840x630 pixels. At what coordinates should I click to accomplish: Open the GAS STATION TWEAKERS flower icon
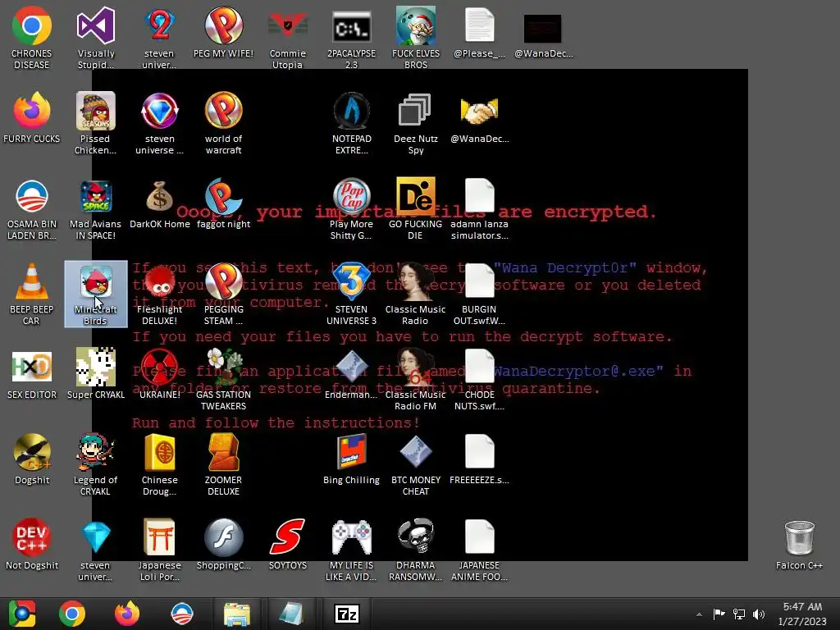223,367
